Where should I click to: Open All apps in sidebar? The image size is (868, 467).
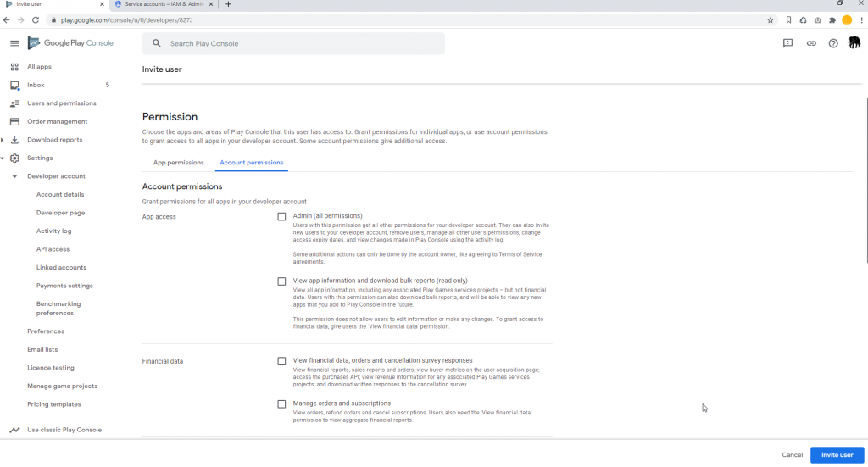pos(39,67)
